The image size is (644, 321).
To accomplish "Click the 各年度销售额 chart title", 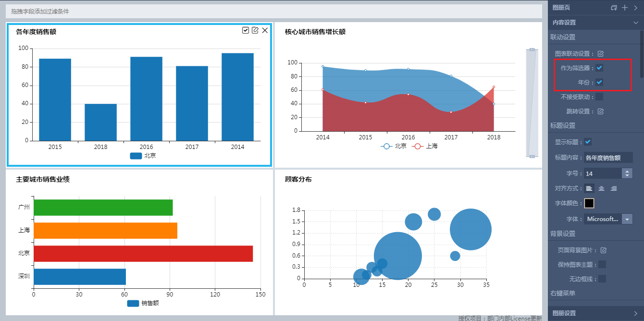I will (36, 32).
